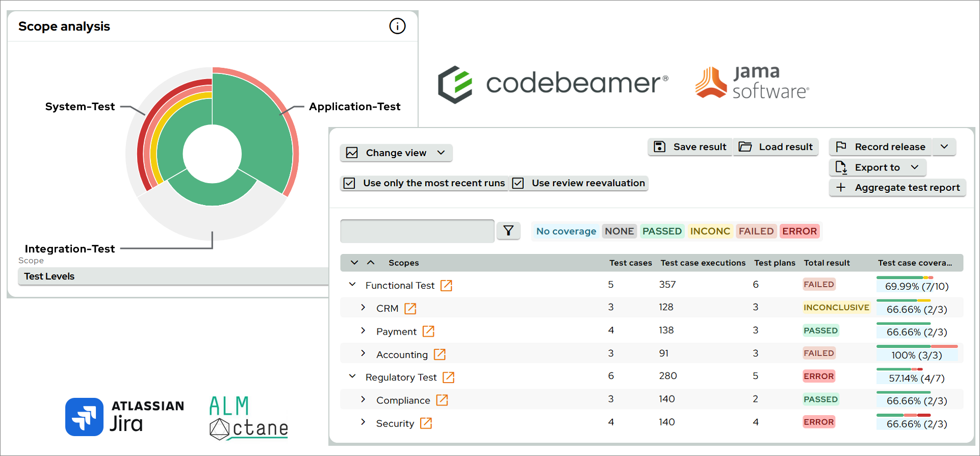Open Compliance scope external link icon
This screenshot has height=456, width=980.
tap(442, 400)
